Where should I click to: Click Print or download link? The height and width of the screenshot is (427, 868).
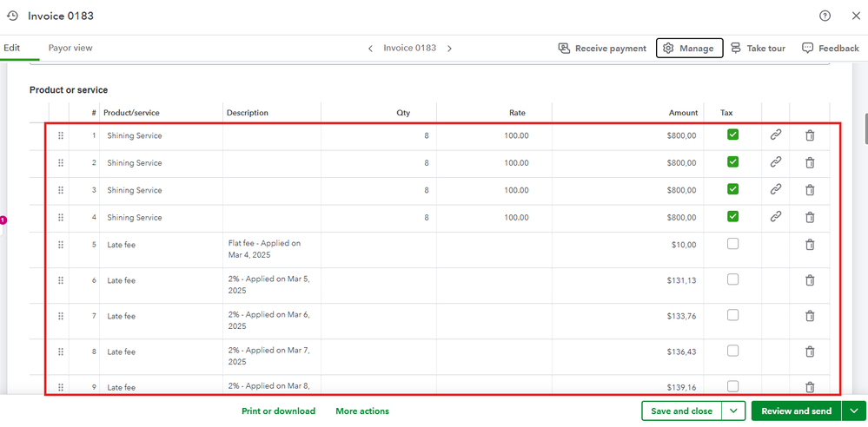pyautogui.click(x=278, y=411)
